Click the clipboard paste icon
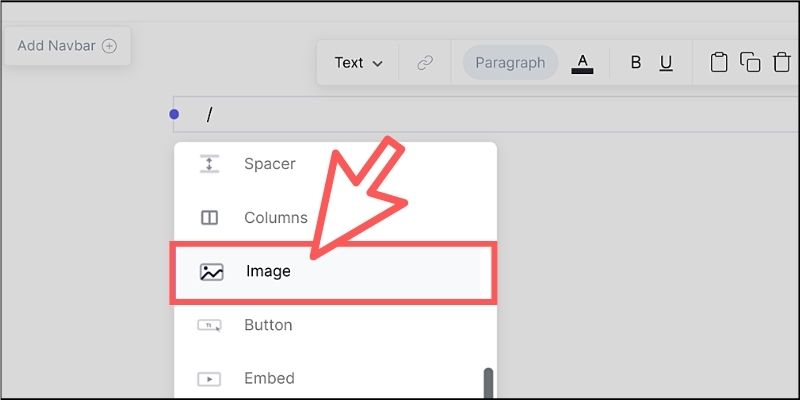 [718, 63]
